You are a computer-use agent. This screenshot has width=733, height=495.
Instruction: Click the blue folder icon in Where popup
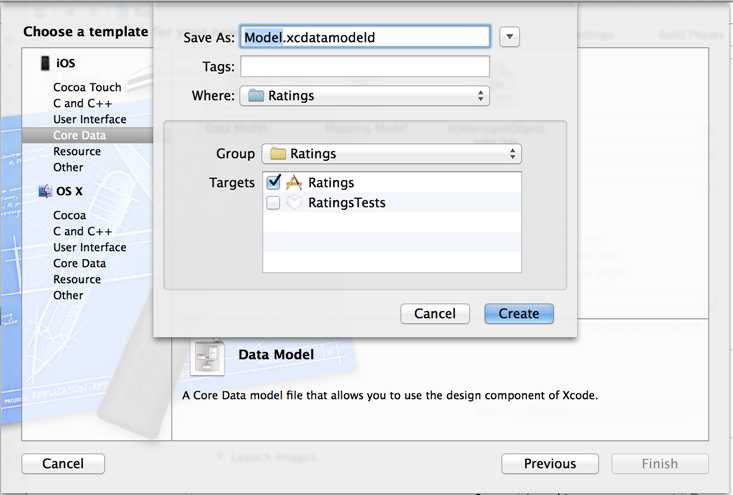[256, 96]
